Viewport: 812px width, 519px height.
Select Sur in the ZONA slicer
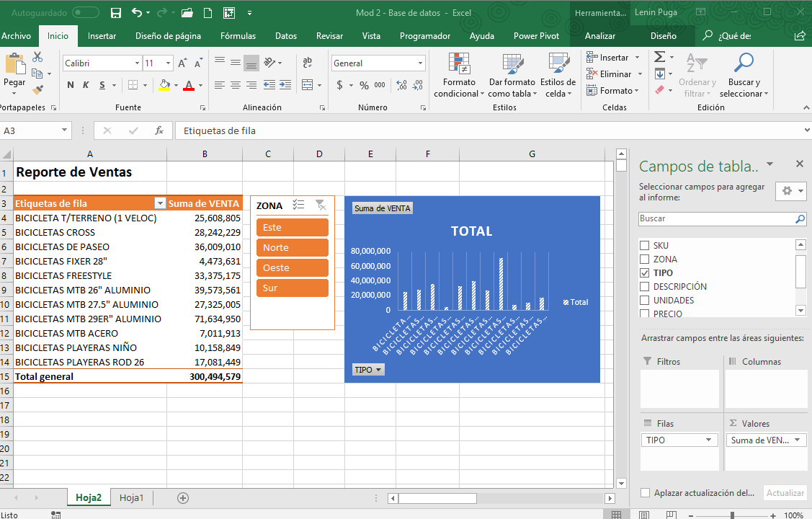pos(291,288)
